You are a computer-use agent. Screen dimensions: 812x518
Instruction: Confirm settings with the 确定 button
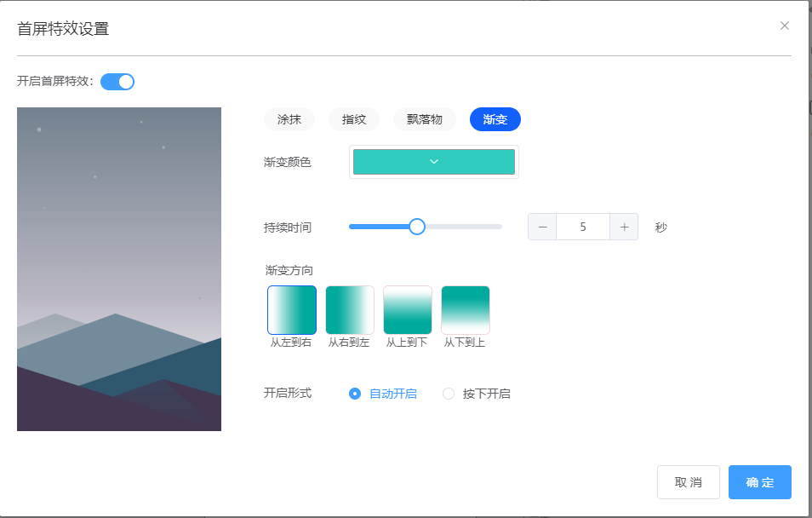(x=759, y=482)
